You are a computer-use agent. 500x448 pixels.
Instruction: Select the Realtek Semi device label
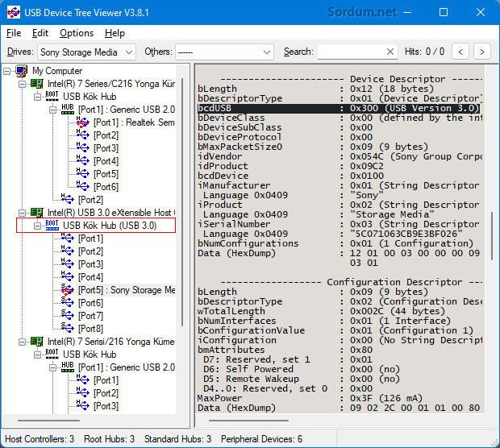(134, 122)
